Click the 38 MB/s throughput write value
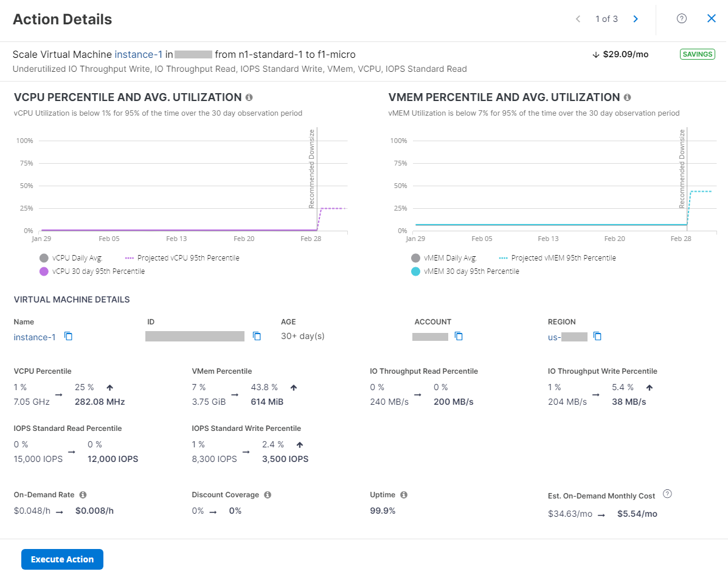Viewport: 728px width, 577px height. [x=629, y=402]
